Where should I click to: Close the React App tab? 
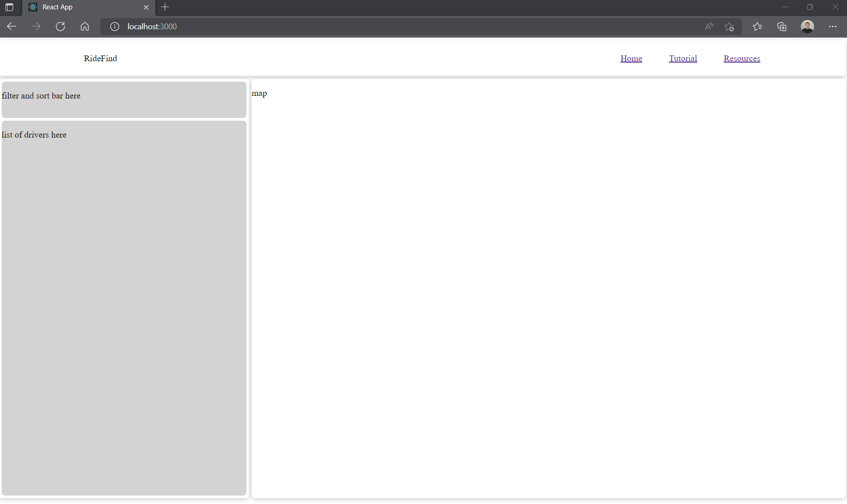coord(146,7)
